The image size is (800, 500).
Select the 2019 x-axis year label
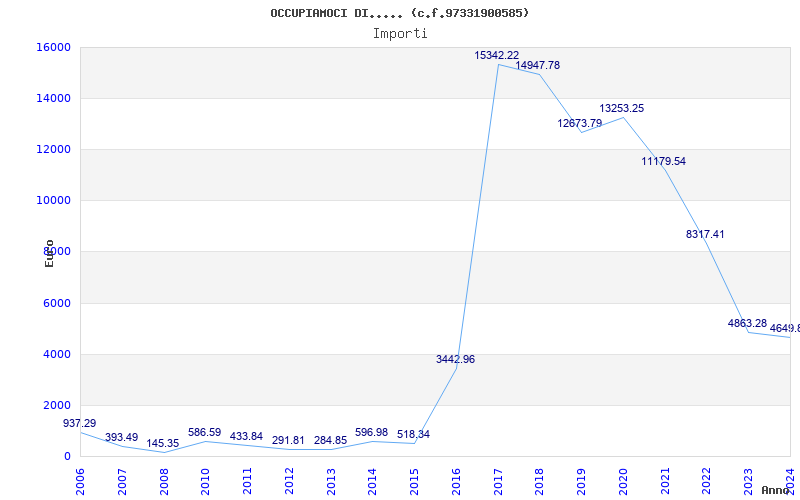click(x=581, y=481)
